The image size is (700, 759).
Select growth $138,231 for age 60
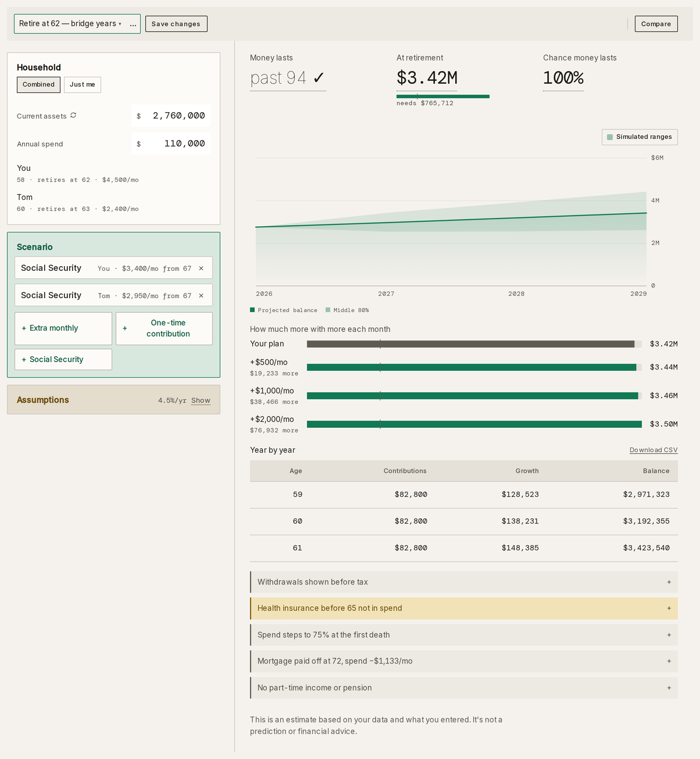[520, 521]
